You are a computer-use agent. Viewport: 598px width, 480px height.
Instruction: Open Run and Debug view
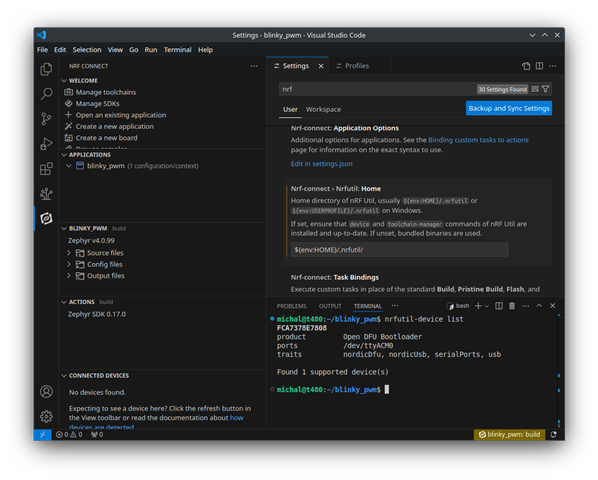pyautogui.click(x=46, y=144)
